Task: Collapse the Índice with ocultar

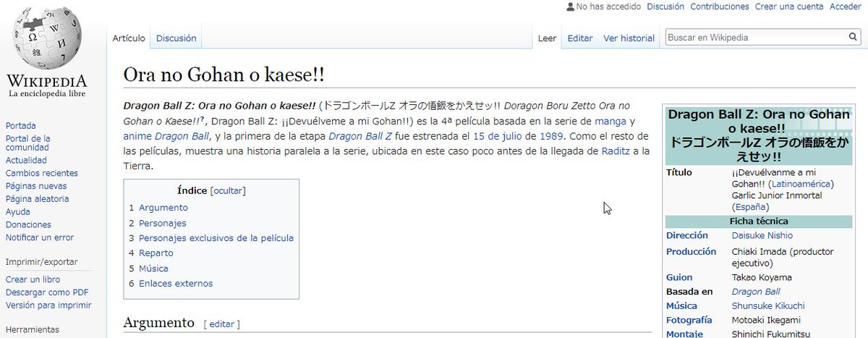Action: pyautogui.click(x=228, y=191)
